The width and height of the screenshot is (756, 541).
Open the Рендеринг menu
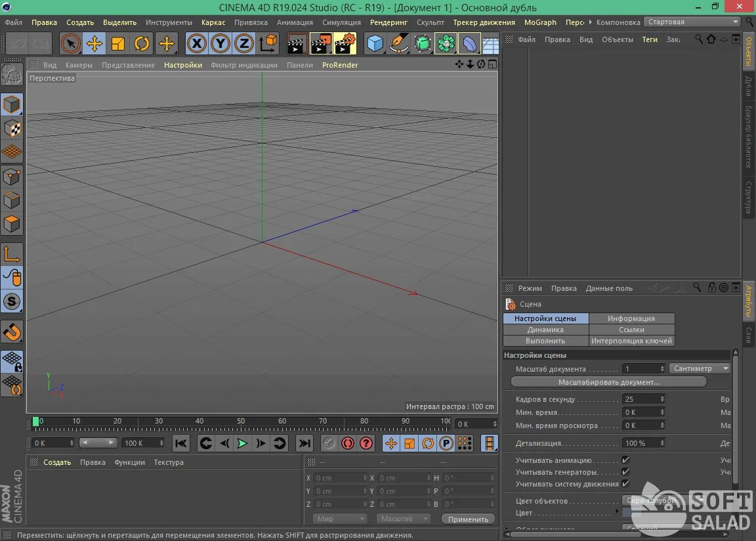(388, 22)
